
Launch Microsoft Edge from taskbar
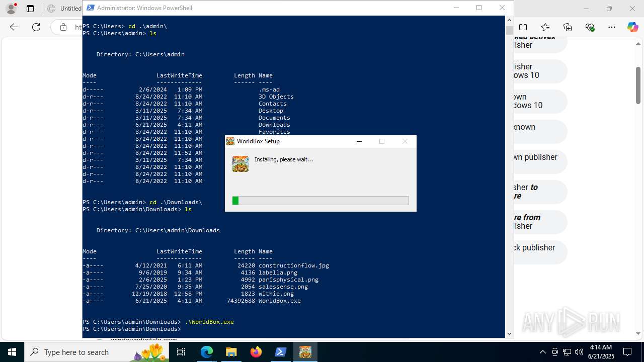207,352
